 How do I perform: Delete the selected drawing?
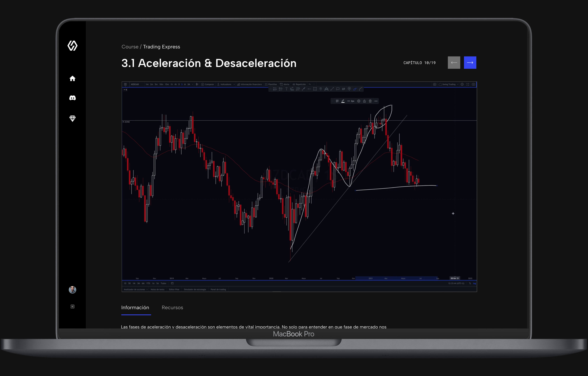[370, 101]
